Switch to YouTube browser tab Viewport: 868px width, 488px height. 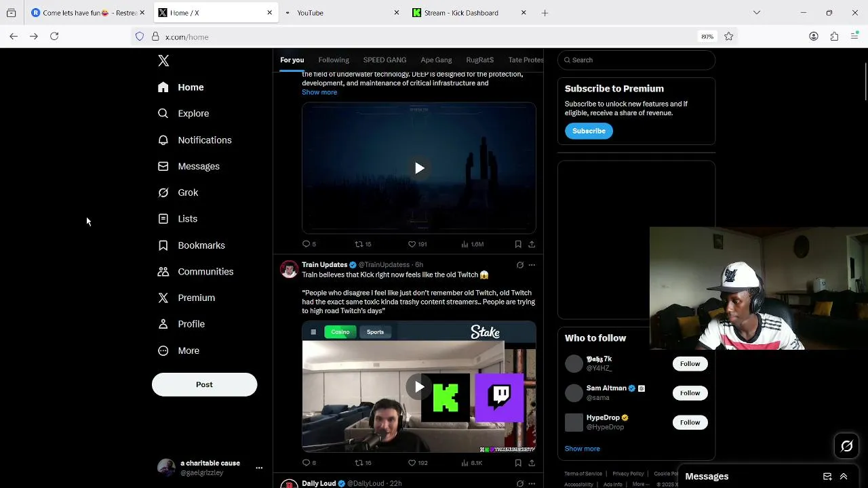(342, 13)
